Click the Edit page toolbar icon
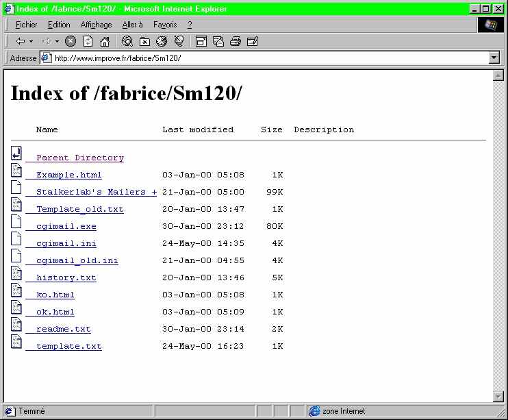The width and height of the screenshot is (508, 420). click(253, 41)
